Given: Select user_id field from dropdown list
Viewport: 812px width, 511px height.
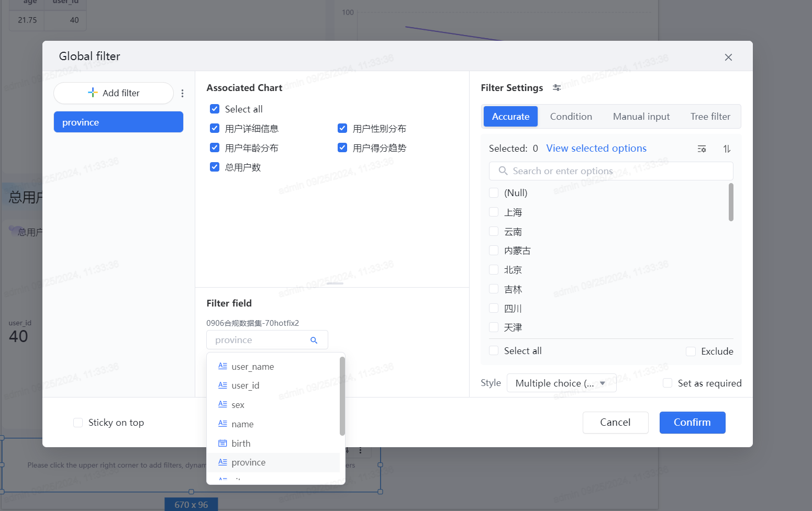Looking at the screenshot, I should [273, 385].
